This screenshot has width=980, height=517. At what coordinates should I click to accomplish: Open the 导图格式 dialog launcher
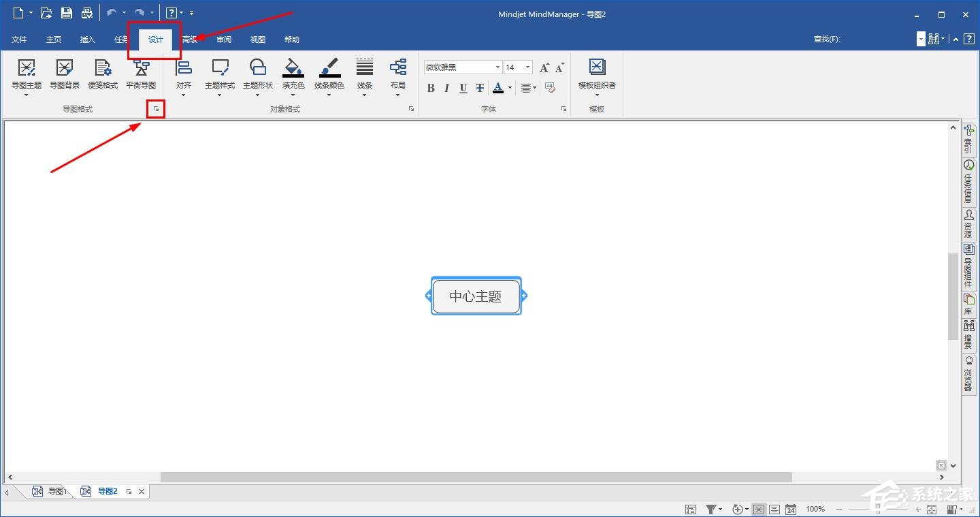click(x=155, y=109)
